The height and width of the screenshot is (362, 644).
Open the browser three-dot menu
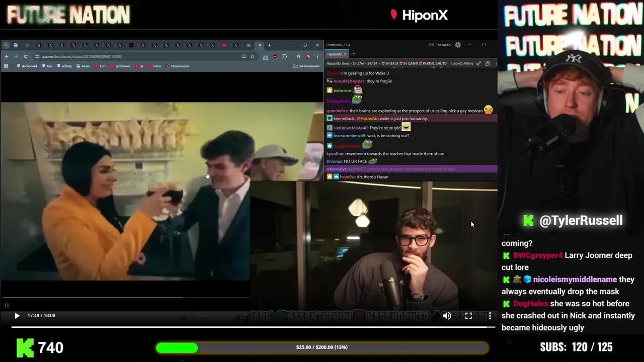point(317,56)
